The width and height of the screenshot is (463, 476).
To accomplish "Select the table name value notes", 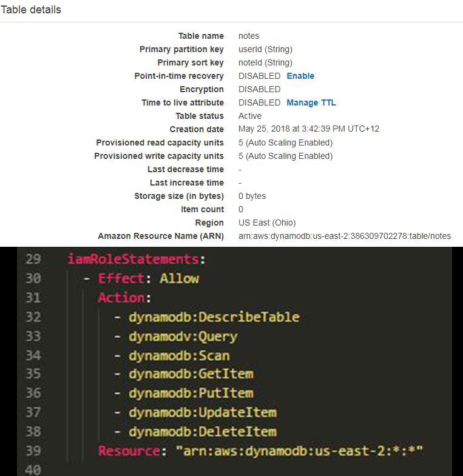I will [x=249, y=36].
